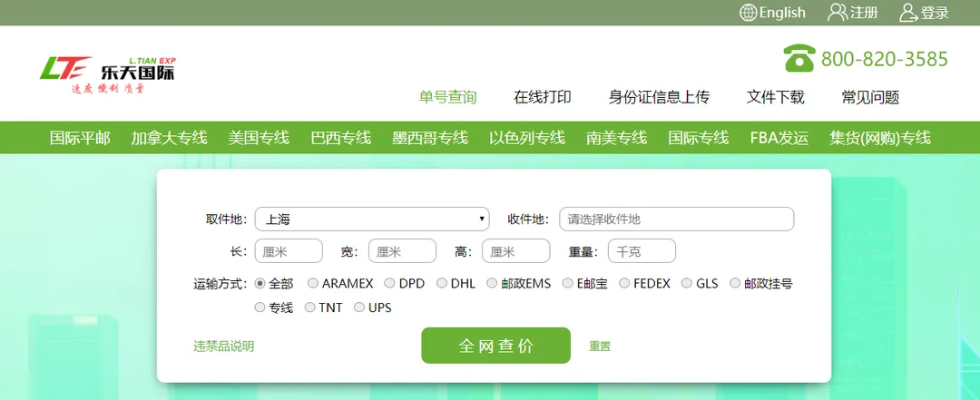Go to 加拿大专线 in green bar
980x400 pixels.
(x=170, y=138)
